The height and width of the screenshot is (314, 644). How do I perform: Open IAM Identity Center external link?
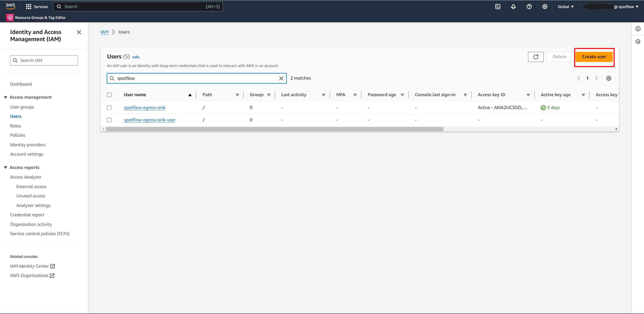(x=32, y=266)
